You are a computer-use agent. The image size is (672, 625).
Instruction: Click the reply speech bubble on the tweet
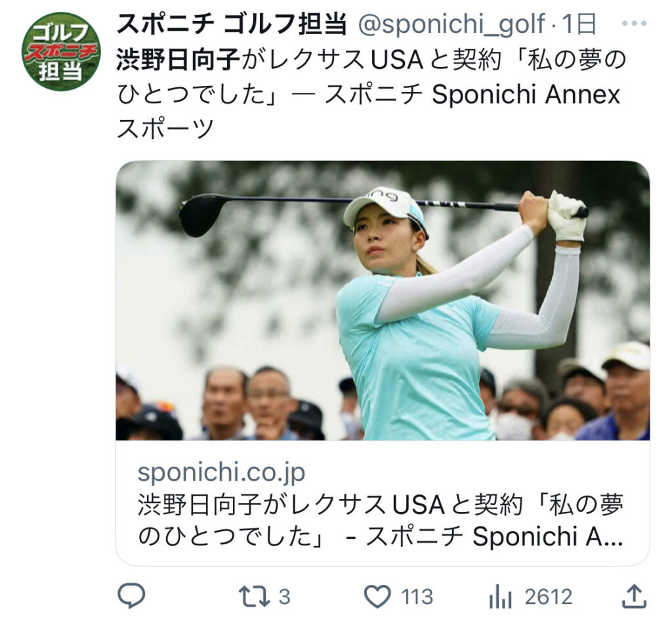(133, 593)
